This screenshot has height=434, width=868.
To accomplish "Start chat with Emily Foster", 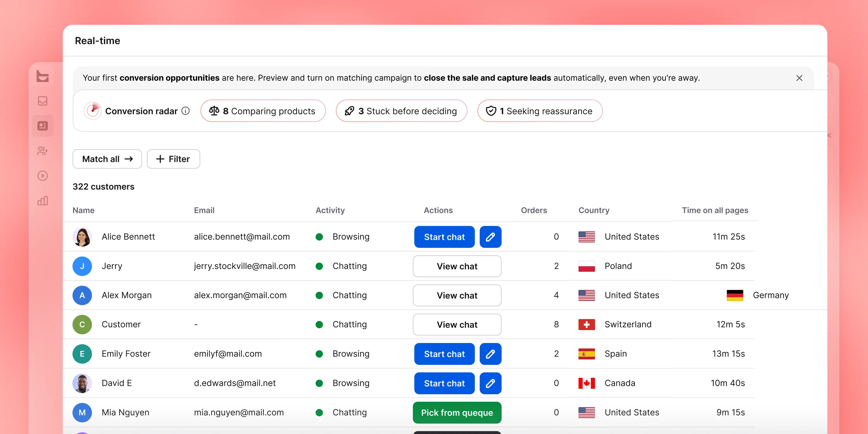I will click(x=444, y=354).
